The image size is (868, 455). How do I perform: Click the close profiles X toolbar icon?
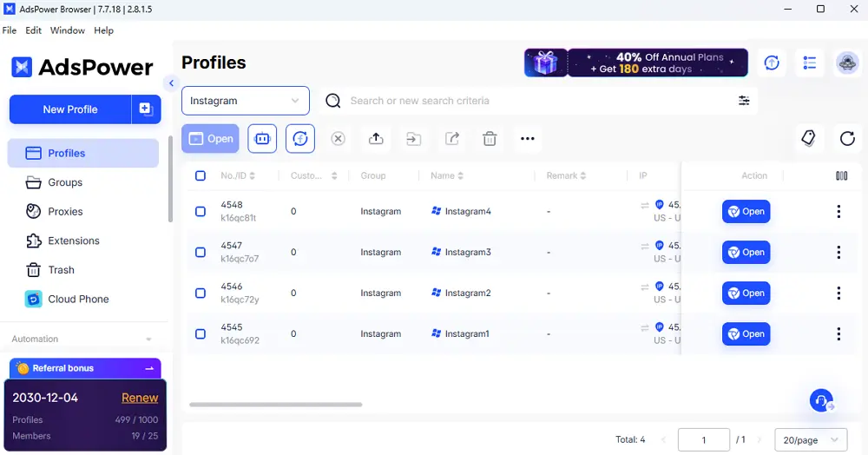[339, 138]
